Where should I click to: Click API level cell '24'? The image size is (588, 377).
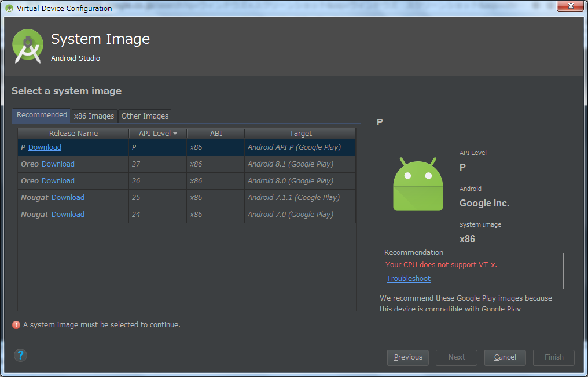click(158, 215)
